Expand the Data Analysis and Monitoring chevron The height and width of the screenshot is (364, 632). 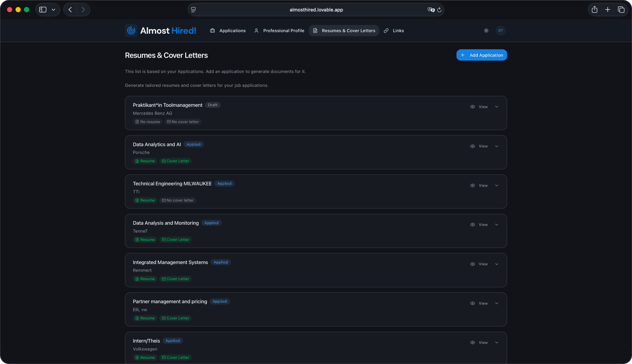click(x=497, y=225)
